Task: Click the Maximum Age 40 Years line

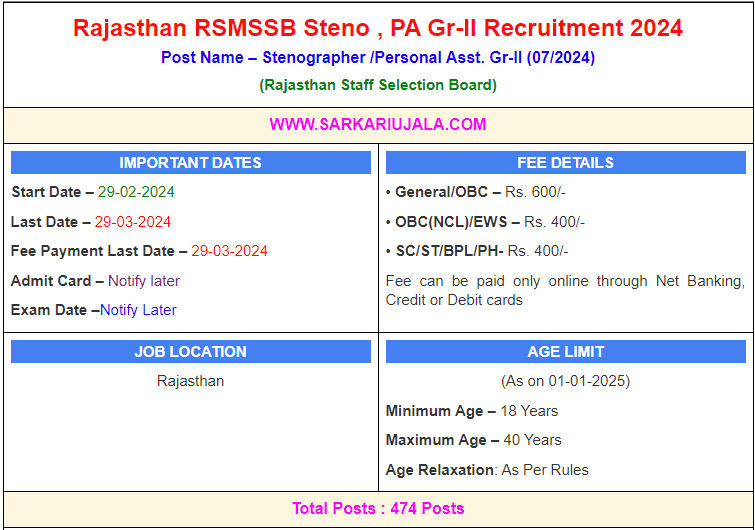Action: click(x=474, y=440)
